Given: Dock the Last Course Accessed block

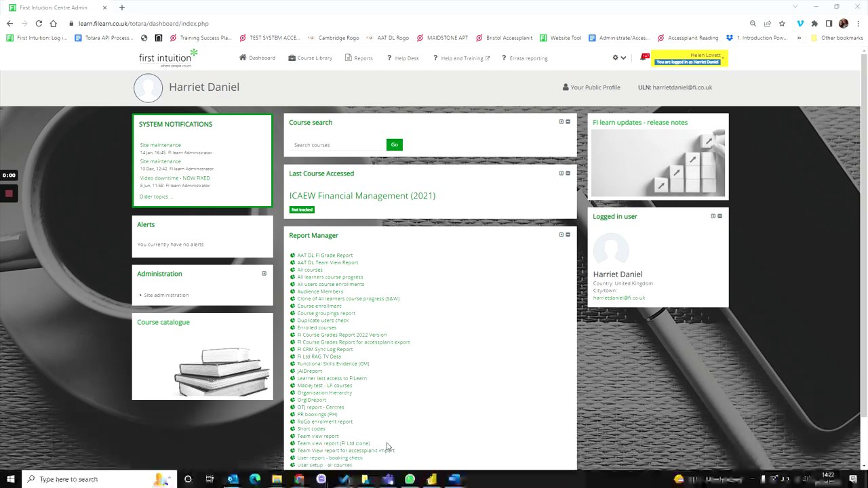Looking at the screenshot, I should click(561, 173).
